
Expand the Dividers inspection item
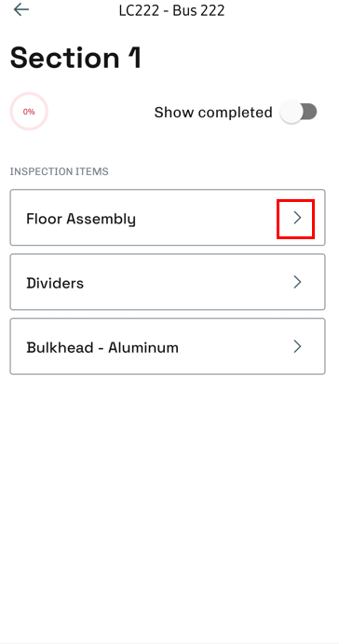pyautogui.click(x=168, y=282)
